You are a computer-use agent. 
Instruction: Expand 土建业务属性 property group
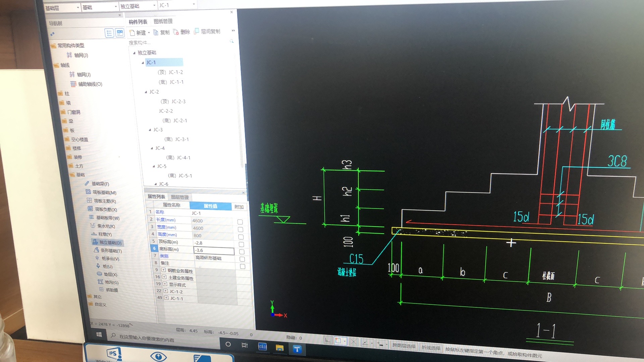coord(164,277)
